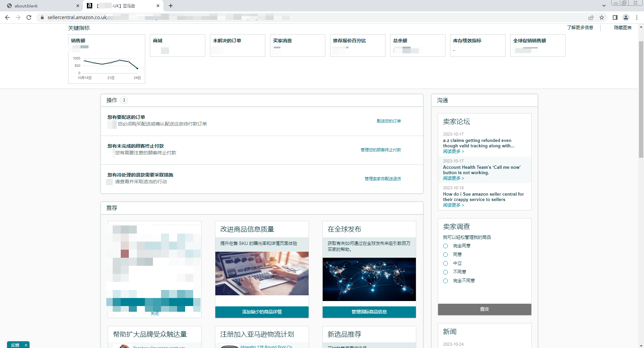This screenshot has height=348, width=644.
Task: Submit the seller survey with 提交
Action: pos(484,309)
